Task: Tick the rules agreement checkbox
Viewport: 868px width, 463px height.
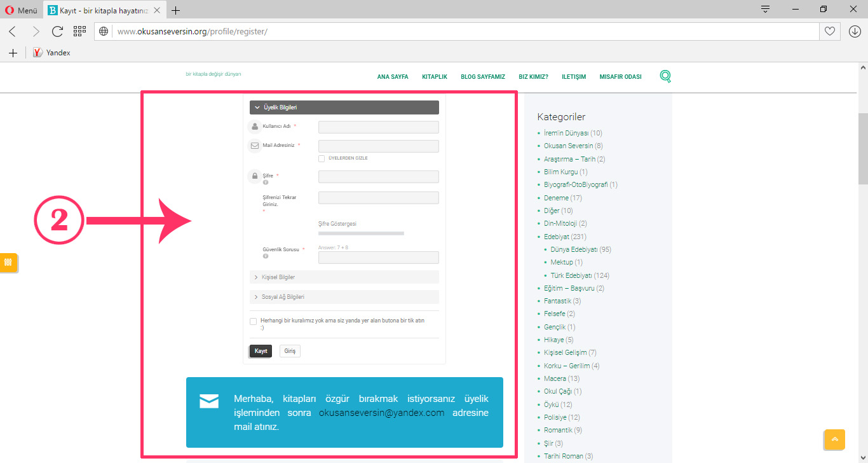Action: pos(254,321)
